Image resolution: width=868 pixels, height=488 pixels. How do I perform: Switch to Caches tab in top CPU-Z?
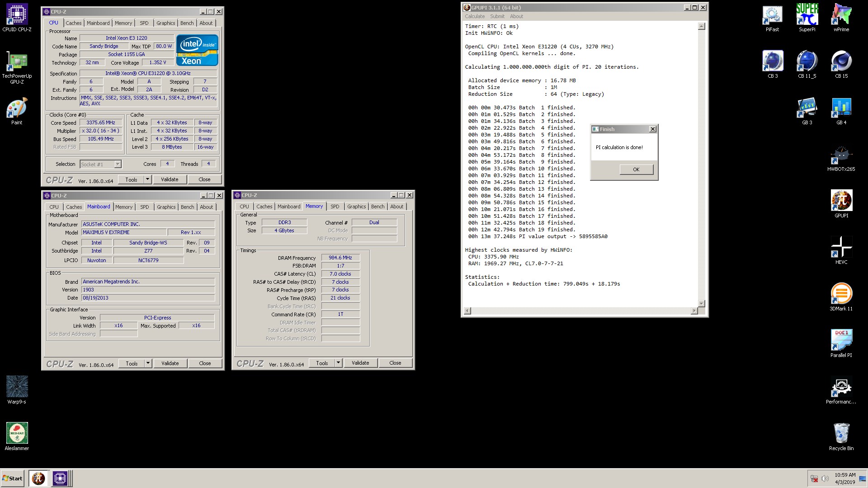coord(74,23)
